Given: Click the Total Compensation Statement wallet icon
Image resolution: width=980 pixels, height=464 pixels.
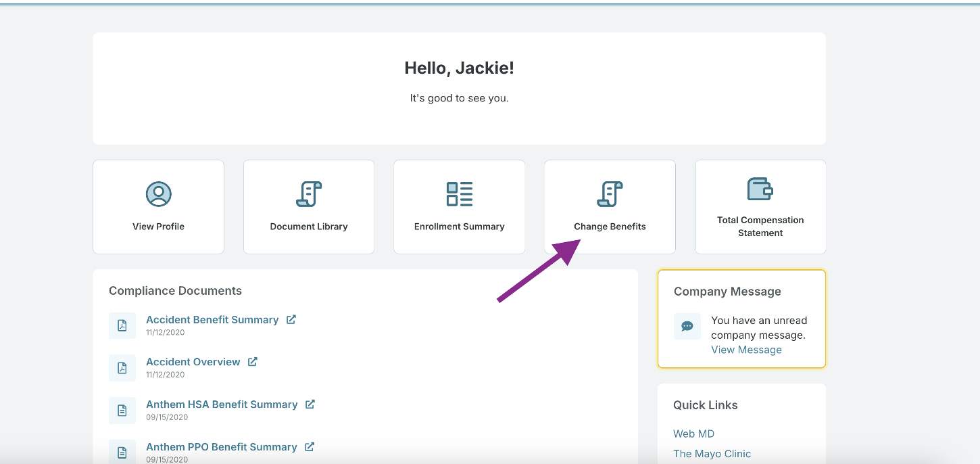Looking at the screenshot, I should (760, 189).
